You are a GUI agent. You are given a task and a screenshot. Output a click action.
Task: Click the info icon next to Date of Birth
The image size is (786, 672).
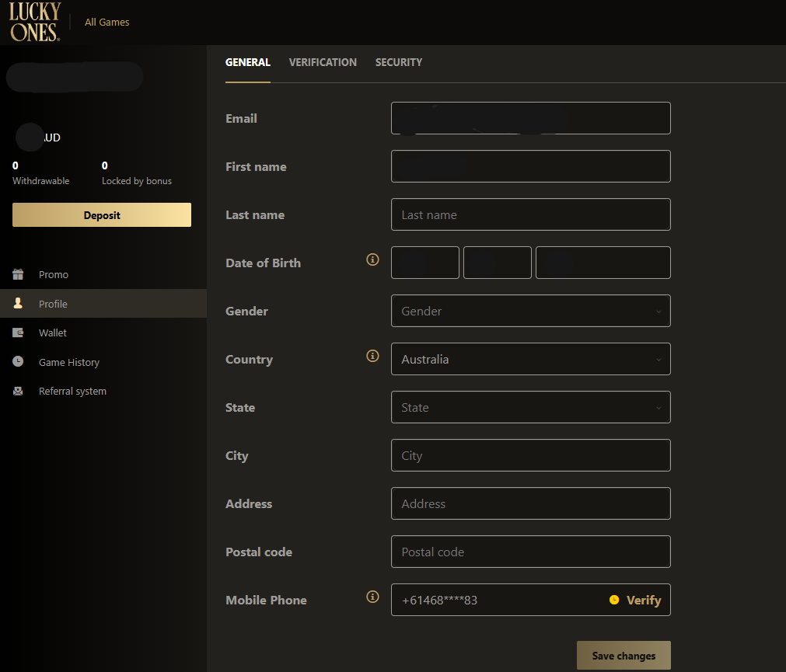(x=372, y=259)
